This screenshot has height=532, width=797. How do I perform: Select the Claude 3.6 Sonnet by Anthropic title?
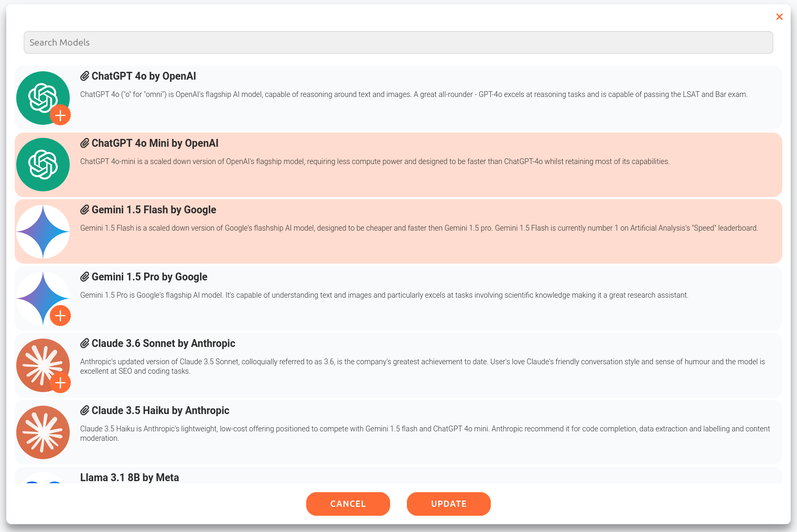(x=164, y=343)
